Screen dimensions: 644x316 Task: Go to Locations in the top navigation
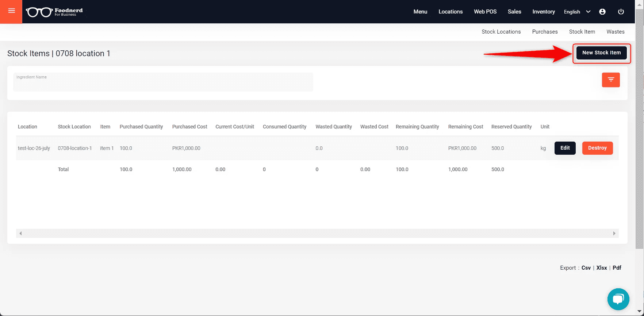(x=451, y=12)
